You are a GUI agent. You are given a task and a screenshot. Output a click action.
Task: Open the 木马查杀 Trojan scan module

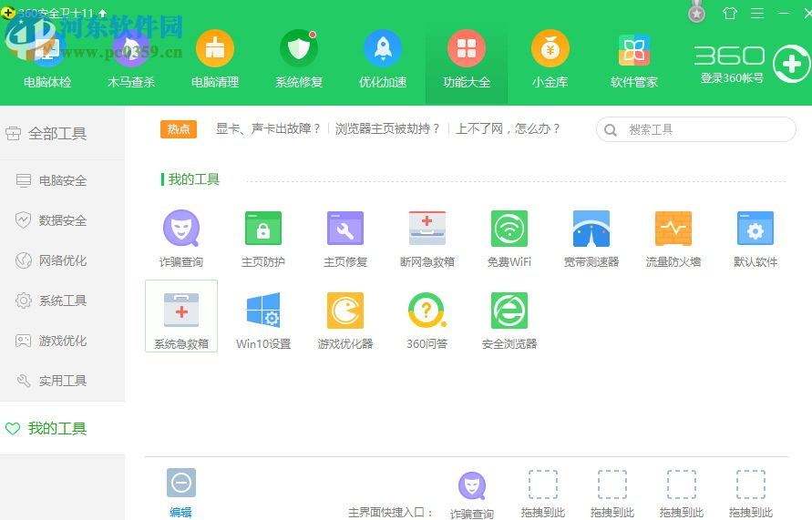(131, 59)
